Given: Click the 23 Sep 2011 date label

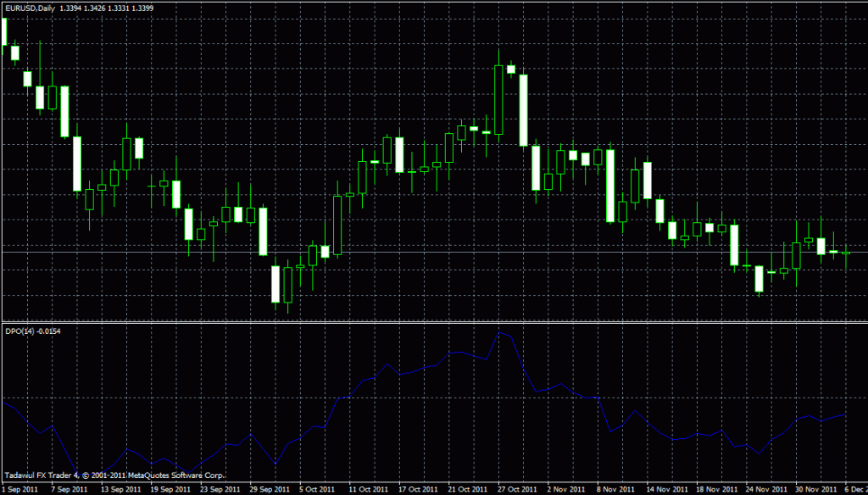Looking at the screenshot, I should tap(220, 489).
